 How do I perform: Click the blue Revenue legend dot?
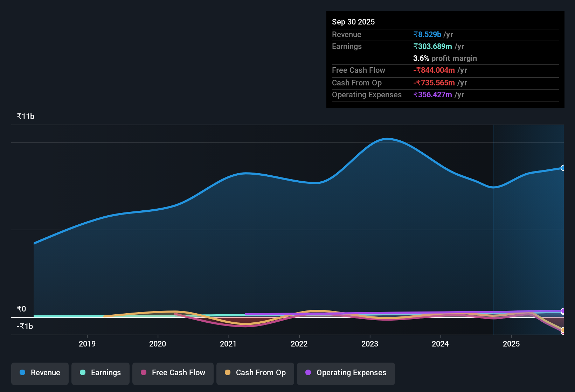22,373
